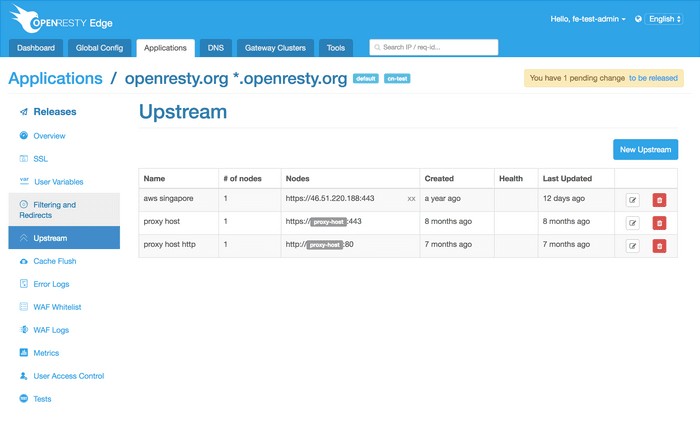The height and width of the screenshot is (421, 700).
Task: Click the User Access Control person icon
Action: tap(24, 375)
